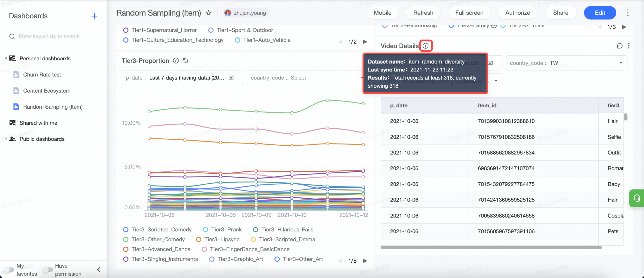The width and height of the screenshot is (644, 278).
Task: Star the Random Sampling (Item) dashboard
Action: click(209, 13)
